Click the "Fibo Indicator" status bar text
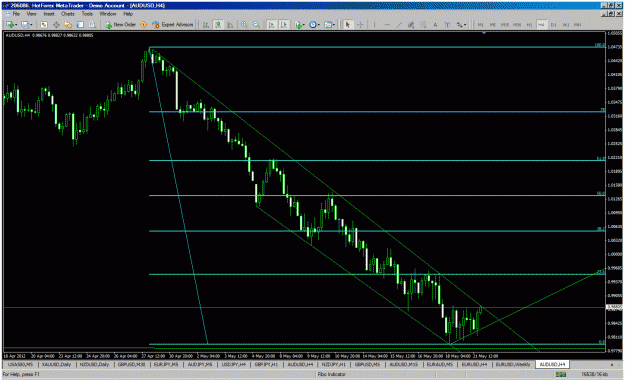The width and height of the screenshot is (625, 380). click(332, 374)
